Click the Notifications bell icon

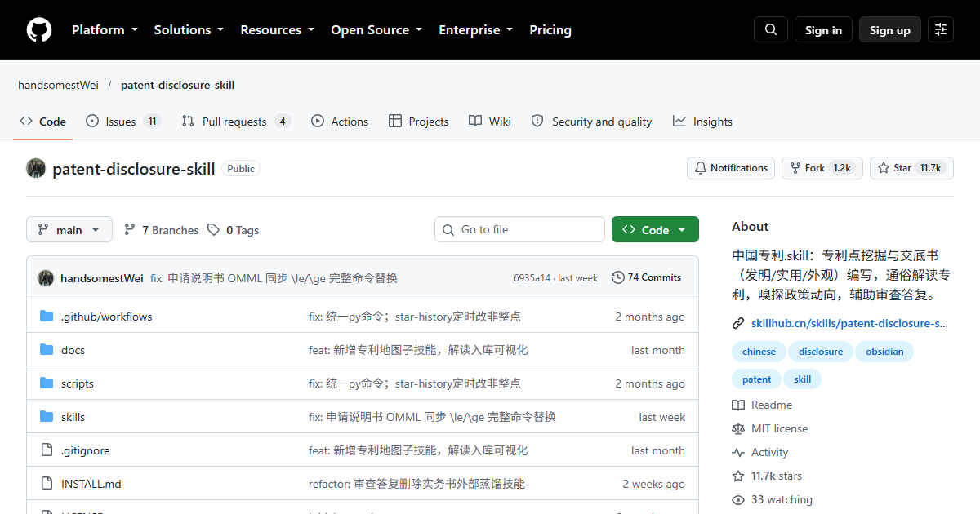coord(701,168)
